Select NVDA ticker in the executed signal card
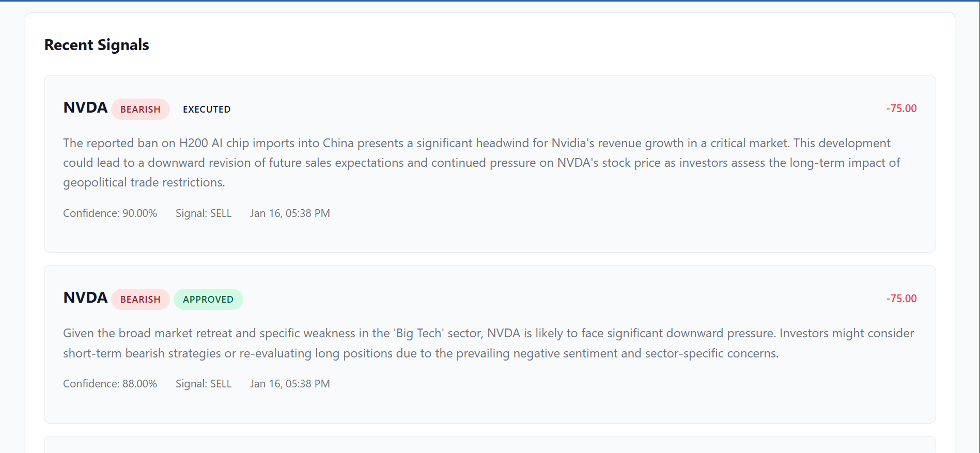Image resolution: width=980 pixels, height=453 pixels. click(85, 107)
